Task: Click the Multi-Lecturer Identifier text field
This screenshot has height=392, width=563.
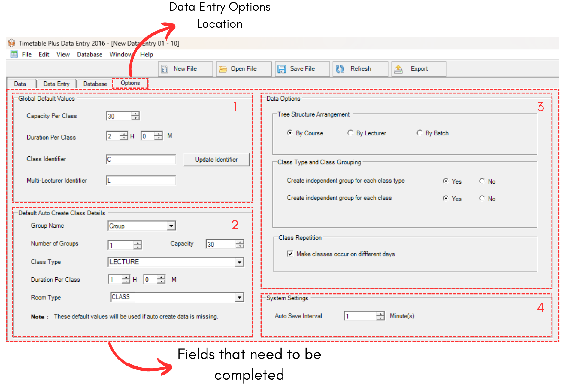Action: 141,181
